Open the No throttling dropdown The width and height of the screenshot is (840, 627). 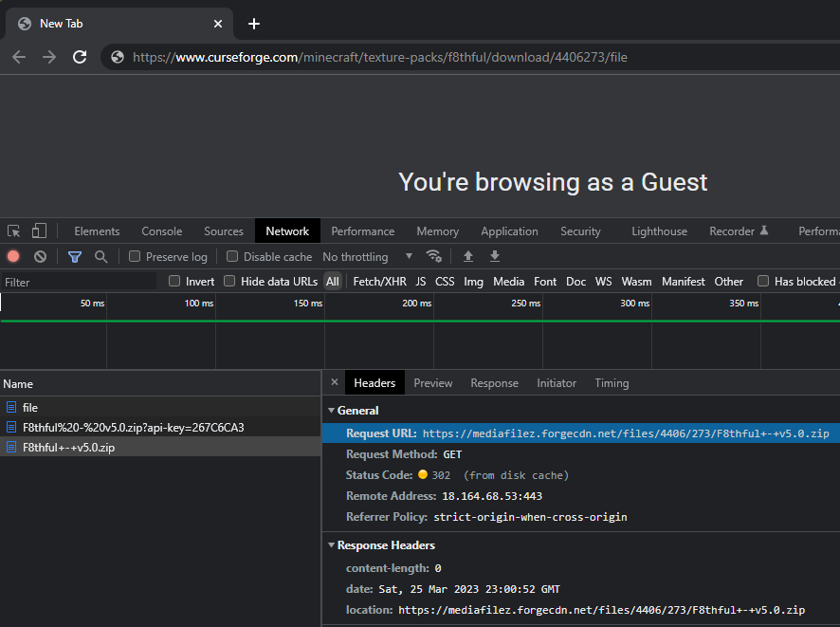point(368,257)
